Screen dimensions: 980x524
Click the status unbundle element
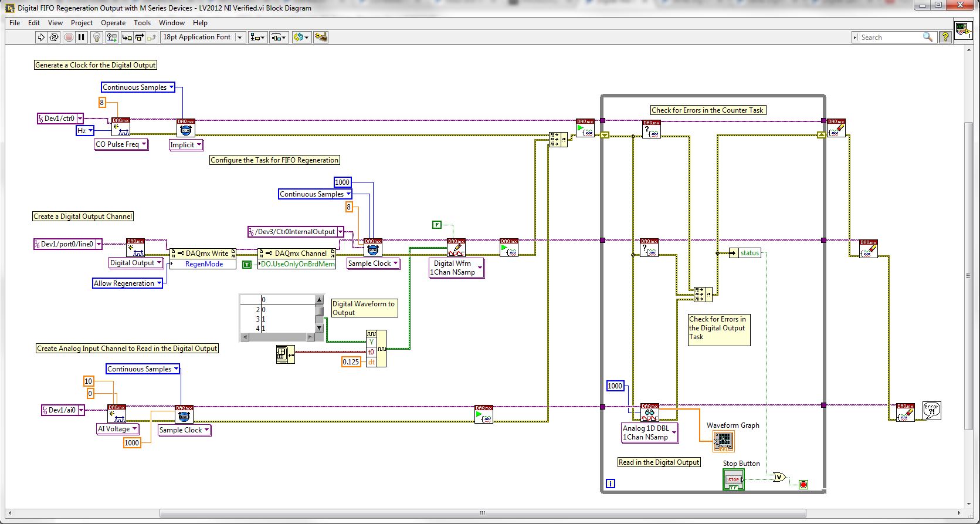coord(745,253)
